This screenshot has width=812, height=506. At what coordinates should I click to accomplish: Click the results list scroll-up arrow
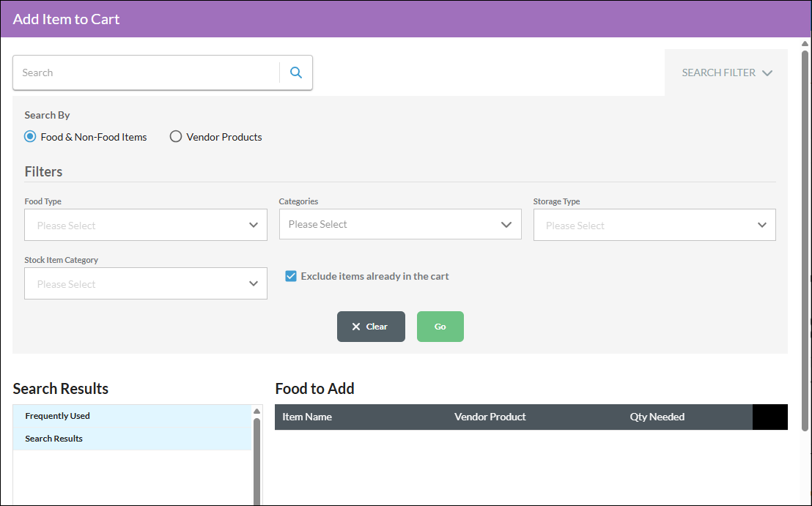[256, 411]
